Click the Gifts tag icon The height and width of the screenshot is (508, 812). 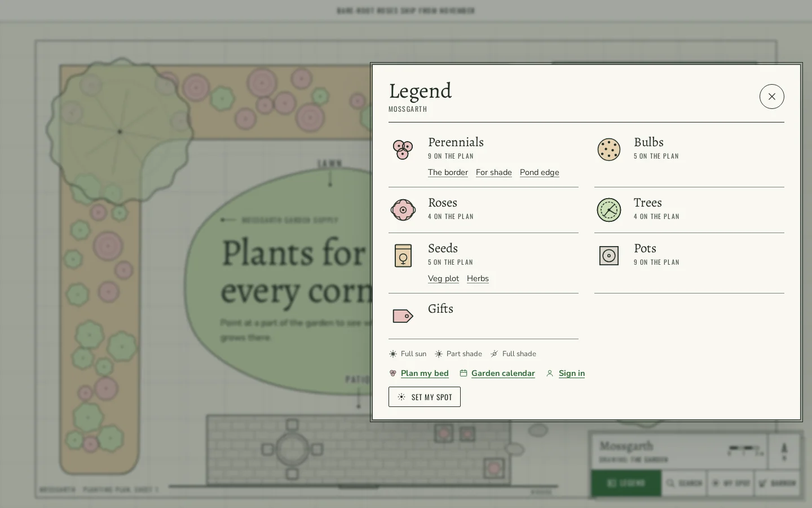(x=403, y=316)
